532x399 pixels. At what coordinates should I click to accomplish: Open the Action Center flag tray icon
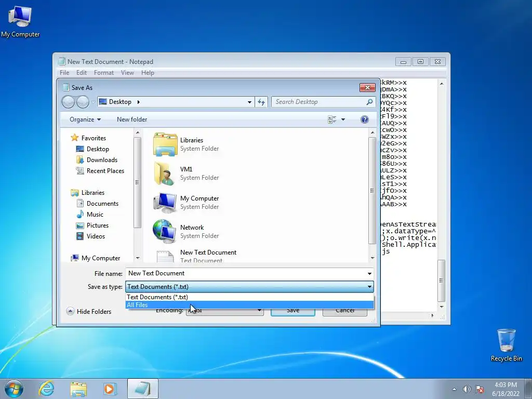(x=480, y=389)
